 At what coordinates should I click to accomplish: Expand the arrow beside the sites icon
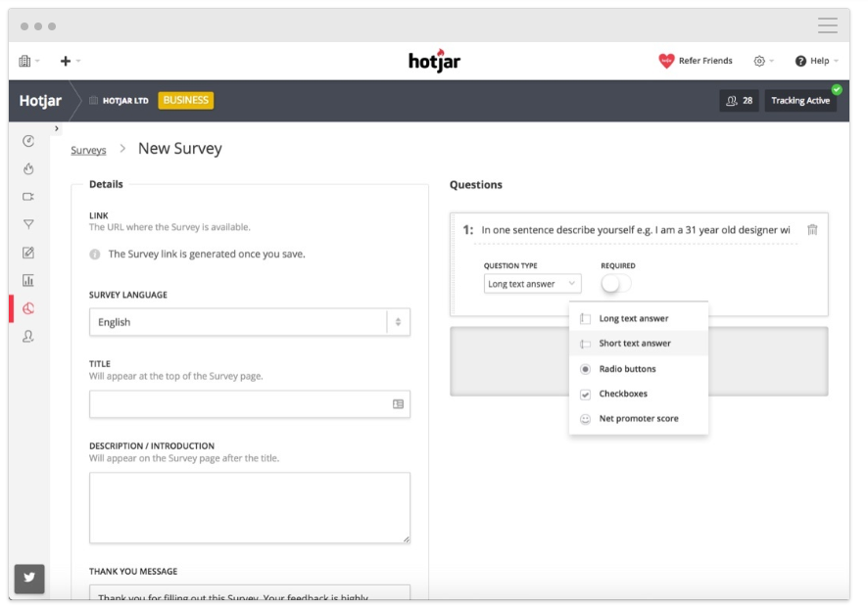coord(37,61)
